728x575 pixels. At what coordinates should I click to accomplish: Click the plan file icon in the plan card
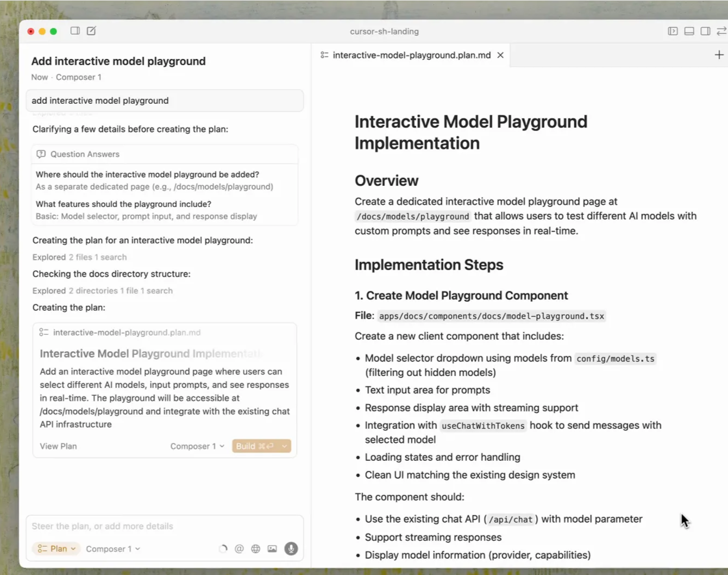coord(44,333)
